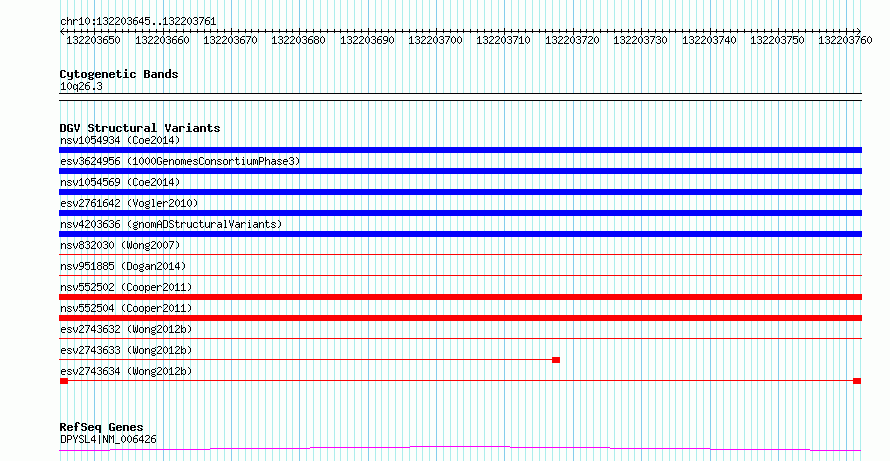
Task: Click the thick red bar under nsv552504
Action: (x=460, y=318)
